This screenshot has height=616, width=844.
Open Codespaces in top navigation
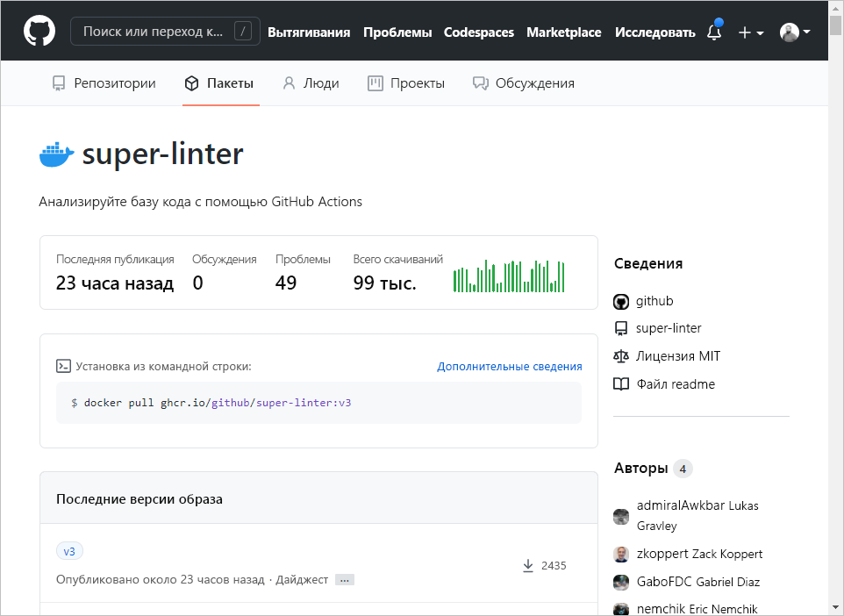(x=478, y=32)
